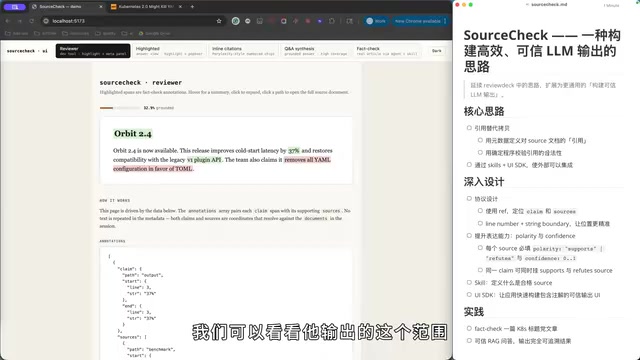Click the green highlighted 37% claim
Viewport: 640px width, 360px height.
(293, 151)
